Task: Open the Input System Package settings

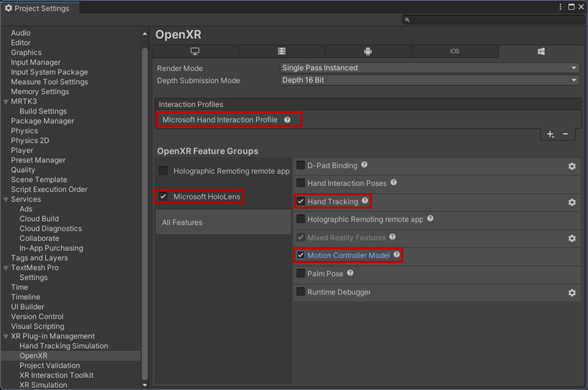Action: (x=49, y=72)
